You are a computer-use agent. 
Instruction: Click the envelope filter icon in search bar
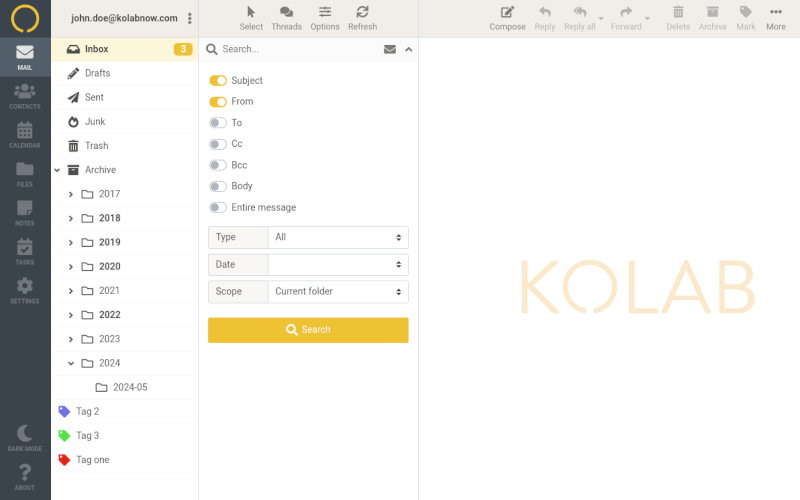coord(390,49)
